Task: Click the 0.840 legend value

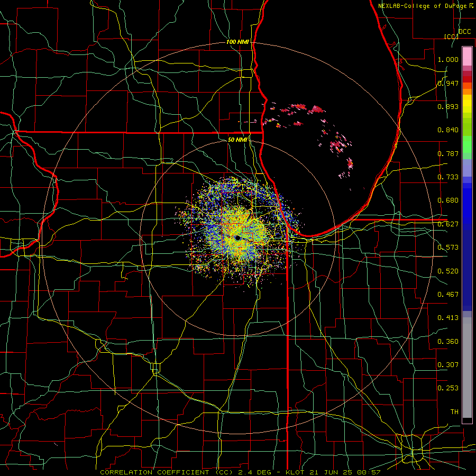Action: point(448,130)
